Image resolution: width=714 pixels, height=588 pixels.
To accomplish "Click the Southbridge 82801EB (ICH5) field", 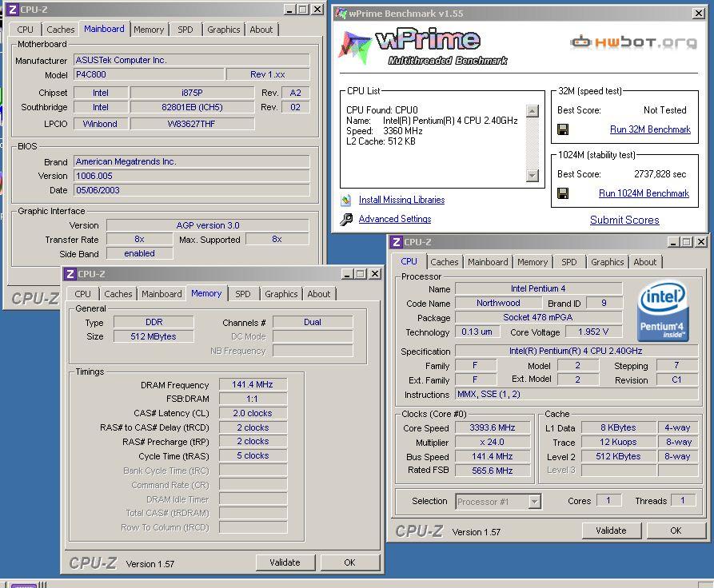I will [x=192, y=107].
